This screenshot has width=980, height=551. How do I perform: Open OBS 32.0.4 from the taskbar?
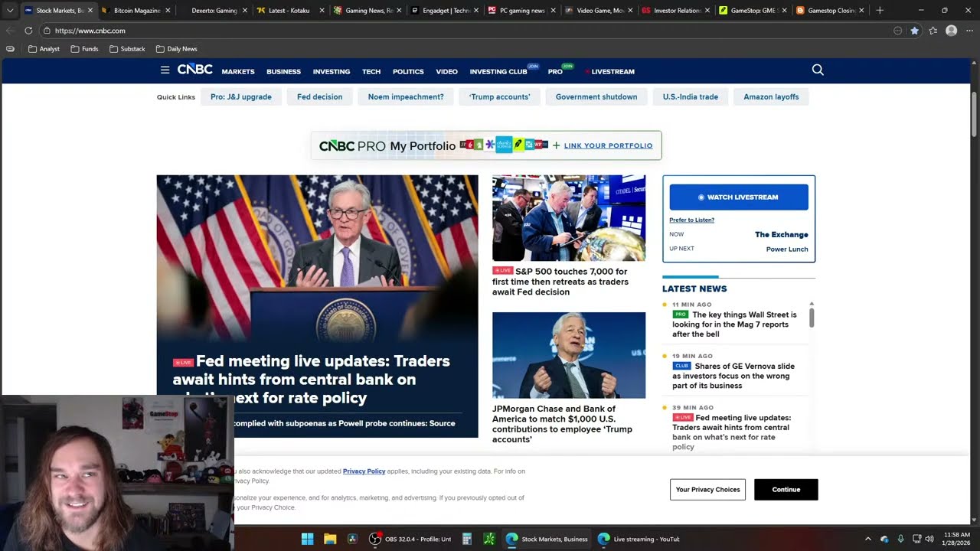pyautogui.click(x=410, y=539)
